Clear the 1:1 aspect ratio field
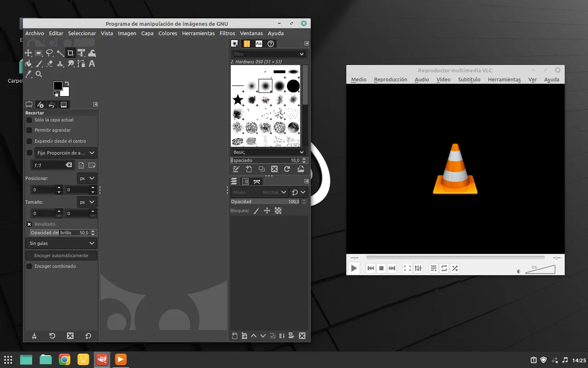 click(68, 165)
